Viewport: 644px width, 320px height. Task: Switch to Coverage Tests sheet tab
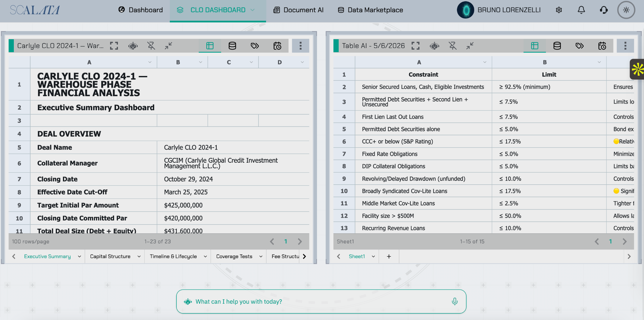(234, 257)
